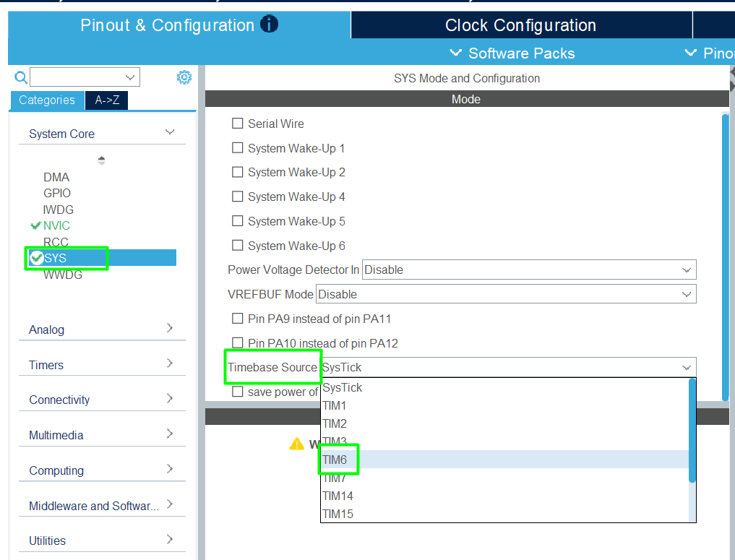Check Pin PA9 instead of pin PA11
The width and height of the screenshot is (735, 560).
pyautogui.click(x=237, y=319)
